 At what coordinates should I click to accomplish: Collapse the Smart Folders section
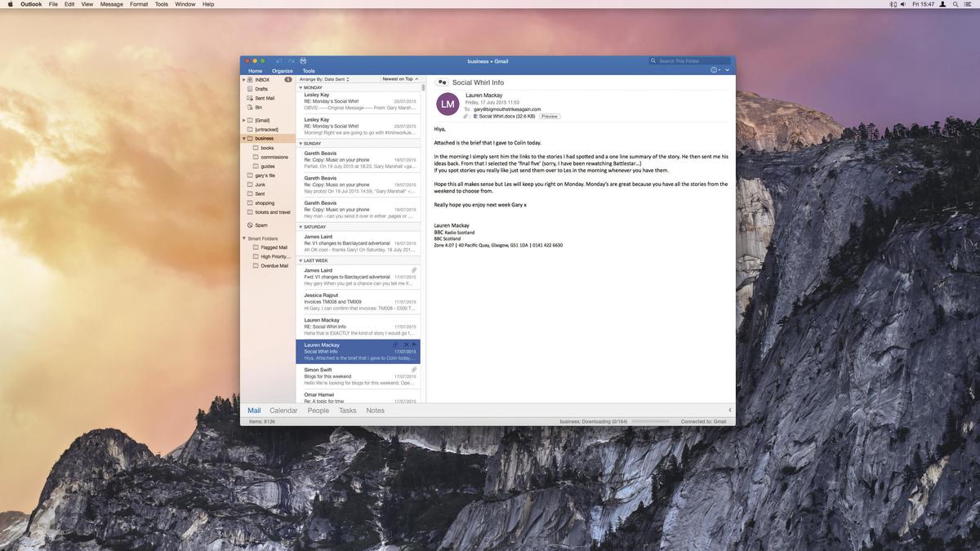243,238
